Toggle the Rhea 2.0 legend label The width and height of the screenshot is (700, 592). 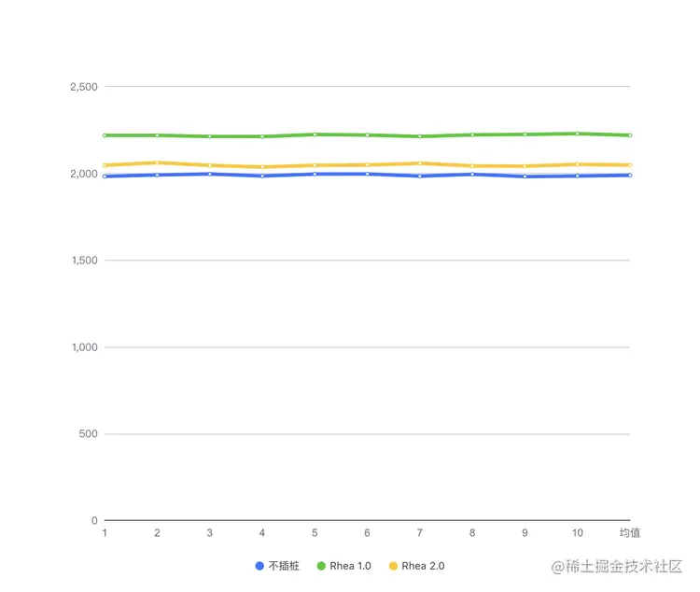[423, 566]
